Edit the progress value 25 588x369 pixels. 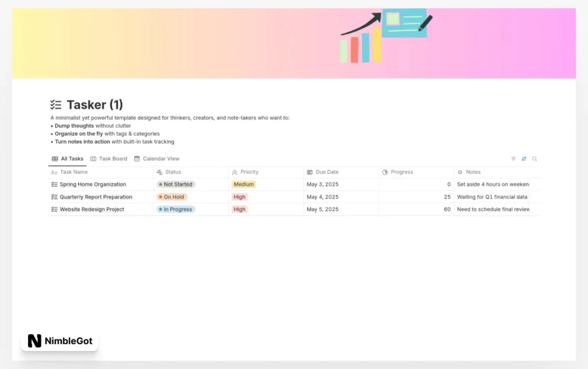pos(447,197)
